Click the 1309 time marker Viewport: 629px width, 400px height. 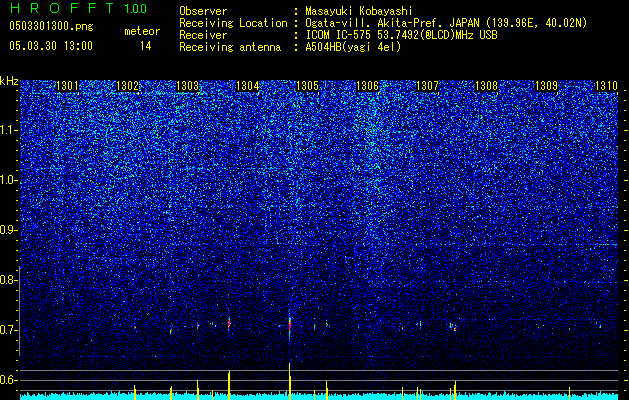(x=546, y=86)
